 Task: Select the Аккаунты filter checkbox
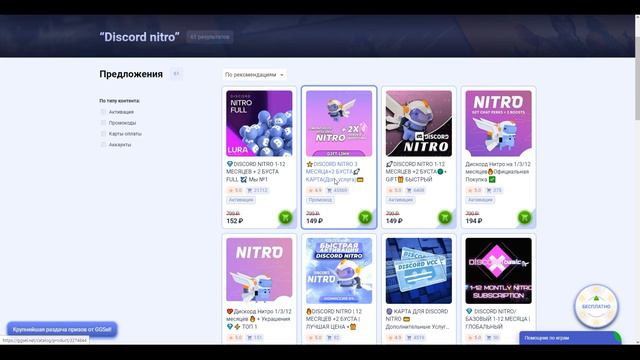103,144
